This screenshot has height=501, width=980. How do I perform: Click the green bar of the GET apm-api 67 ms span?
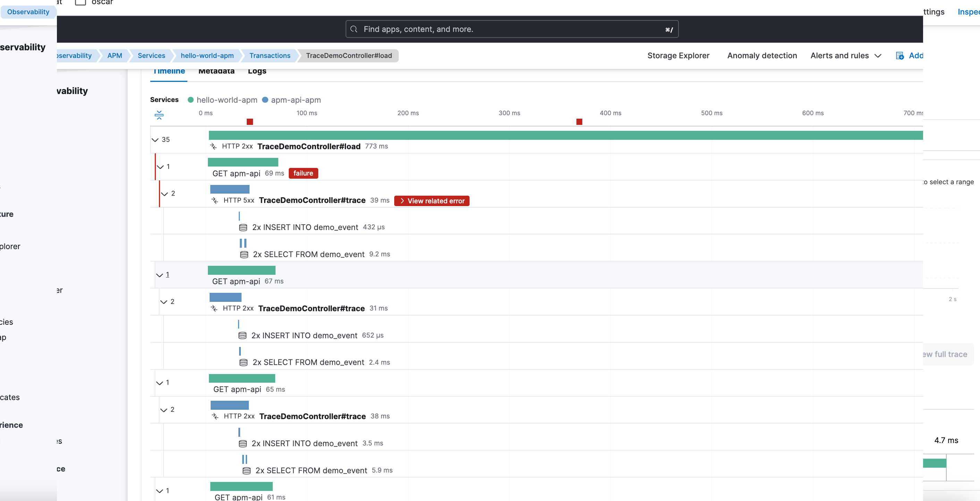point(242,271)
